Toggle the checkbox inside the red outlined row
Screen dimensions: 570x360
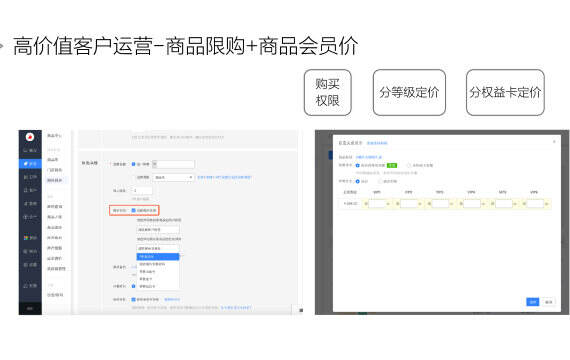pos(133,210)
